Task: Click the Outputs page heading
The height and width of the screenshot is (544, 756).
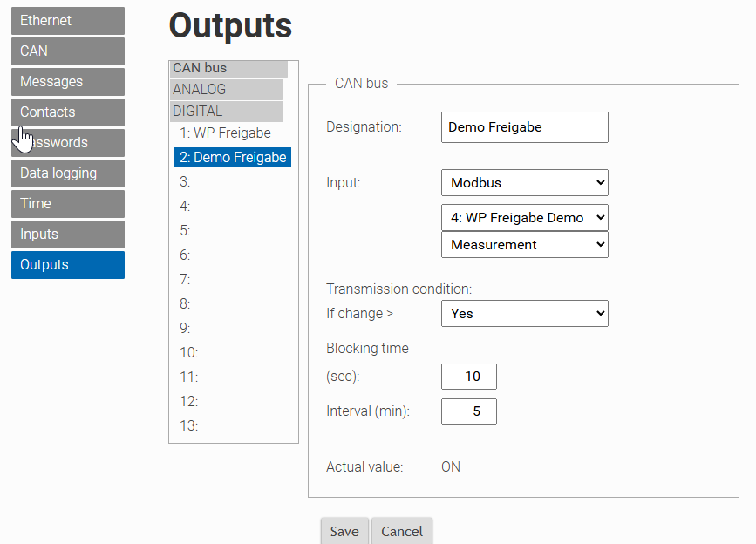Action: (x=230, y=26)
